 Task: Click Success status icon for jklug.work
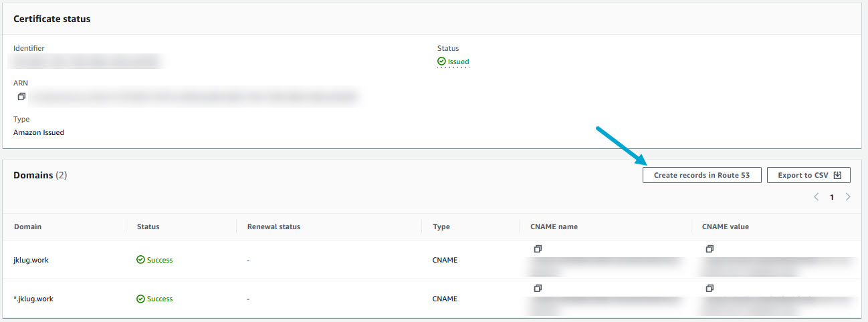click(x=140, y=260)
